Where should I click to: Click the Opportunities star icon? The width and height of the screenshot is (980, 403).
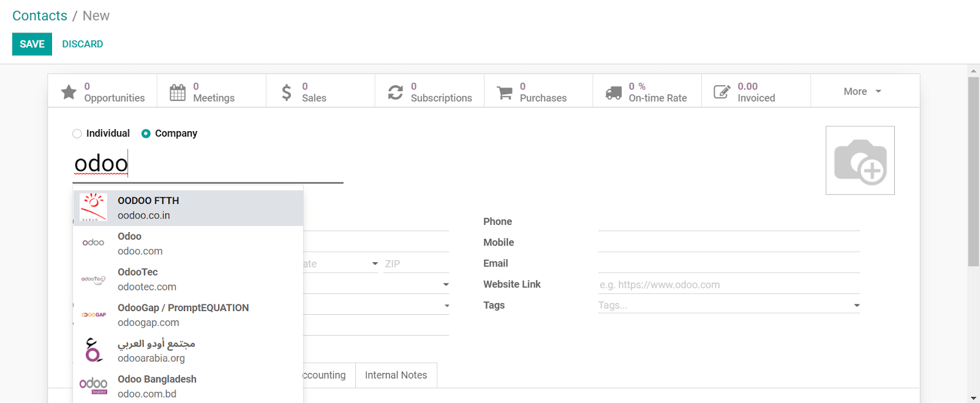69,92
